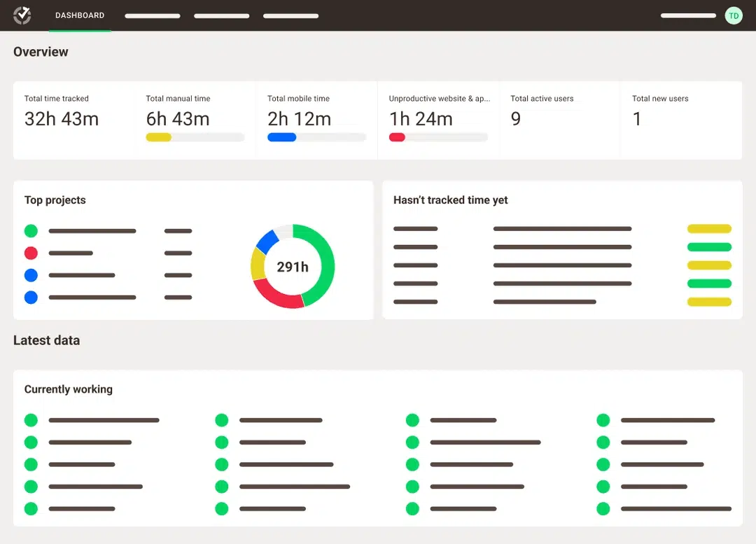The width and height of the screenshot is (756, 544).
Task: Click the Top projects heading
Action: point(55,200)
